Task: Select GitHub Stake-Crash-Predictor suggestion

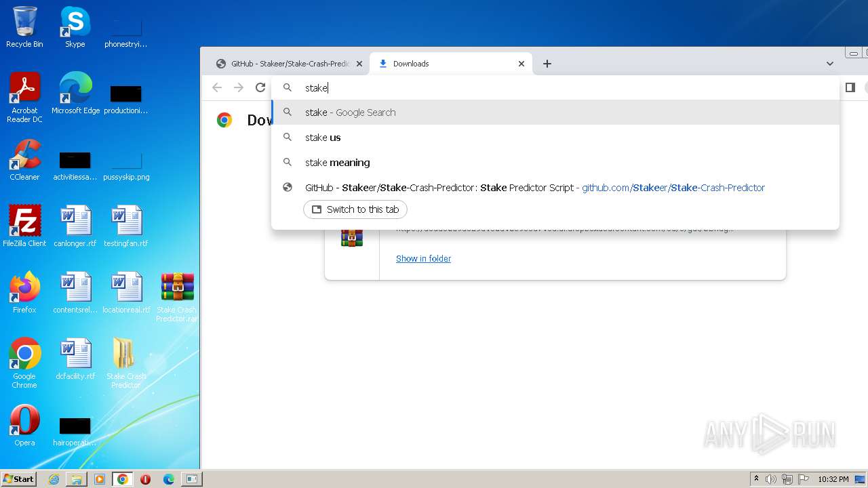Action: [x=555, y=188]
